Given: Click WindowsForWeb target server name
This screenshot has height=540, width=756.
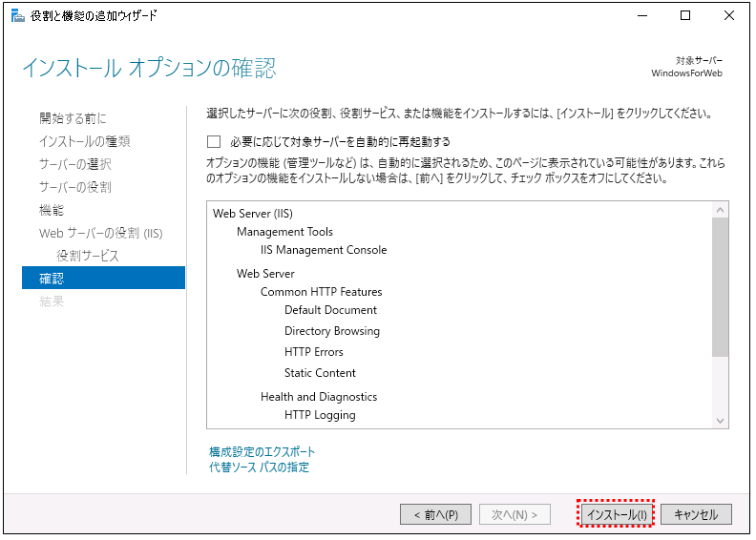Looking at the screenshot, I should (x=686, y=73).
